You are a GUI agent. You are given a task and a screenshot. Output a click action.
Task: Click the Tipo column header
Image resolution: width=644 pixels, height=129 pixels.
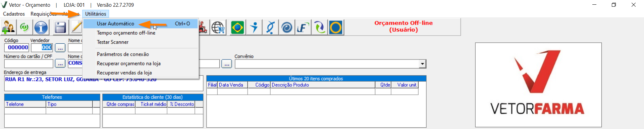click(69, 104)
